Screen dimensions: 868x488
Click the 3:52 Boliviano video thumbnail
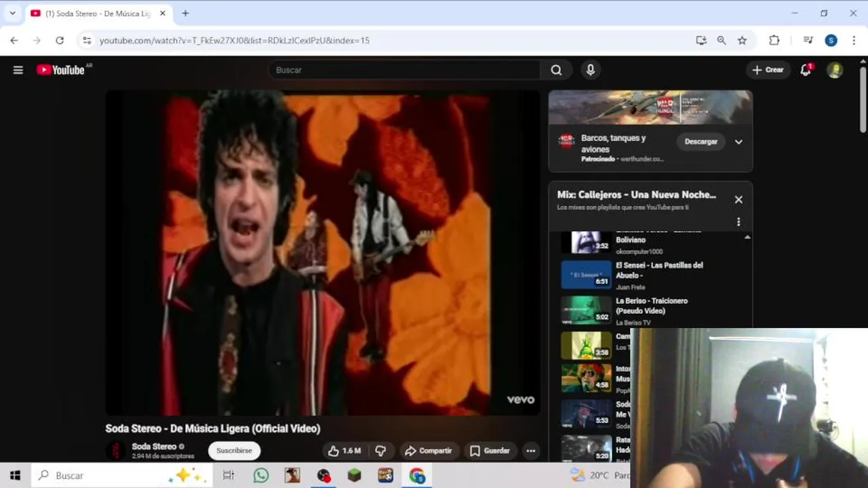[x=587, y=242]
